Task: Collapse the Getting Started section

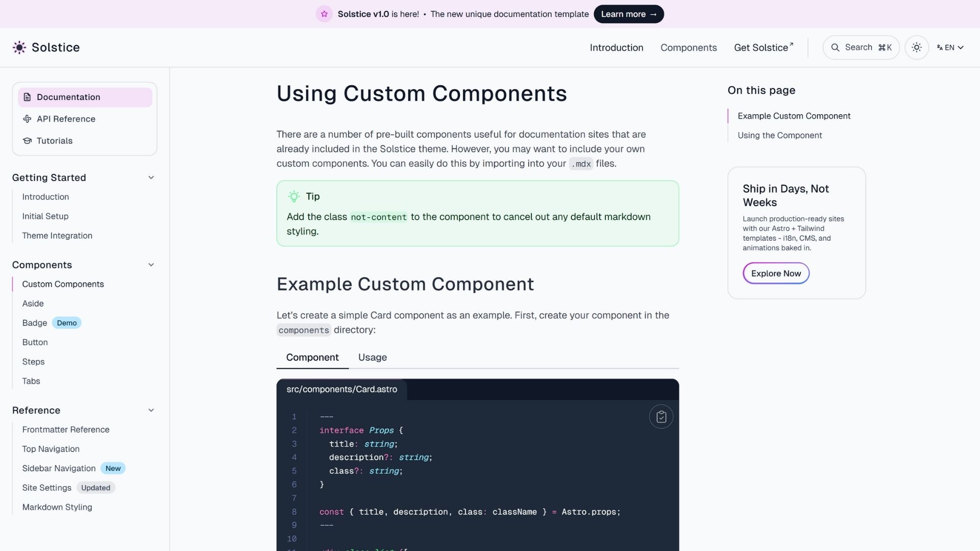Action: pos(151,178)
